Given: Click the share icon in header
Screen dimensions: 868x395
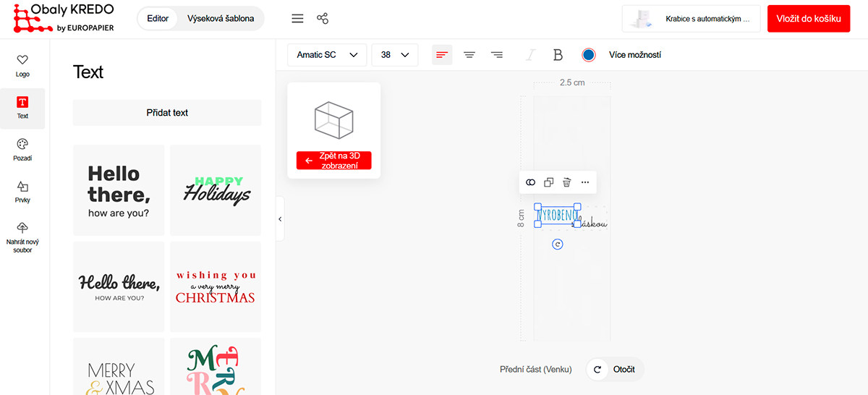Looking at the screenshot, I should 323,19.
